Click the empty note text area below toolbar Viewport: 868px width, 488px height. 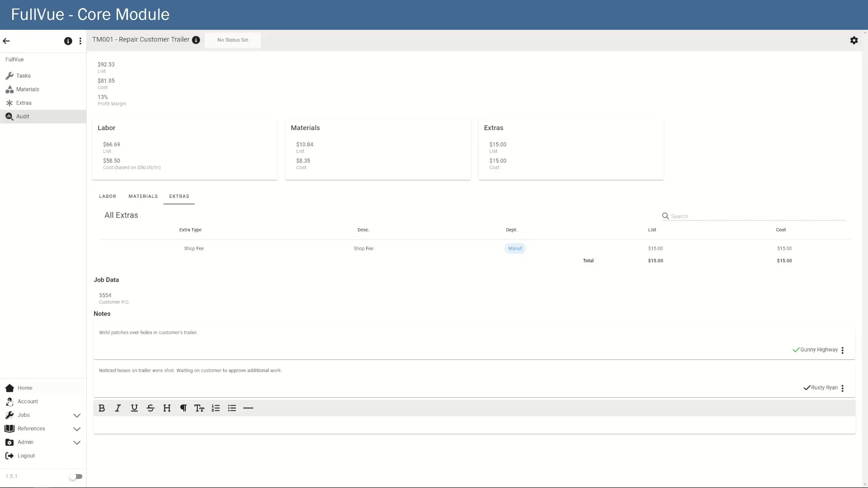click(474, 425)
